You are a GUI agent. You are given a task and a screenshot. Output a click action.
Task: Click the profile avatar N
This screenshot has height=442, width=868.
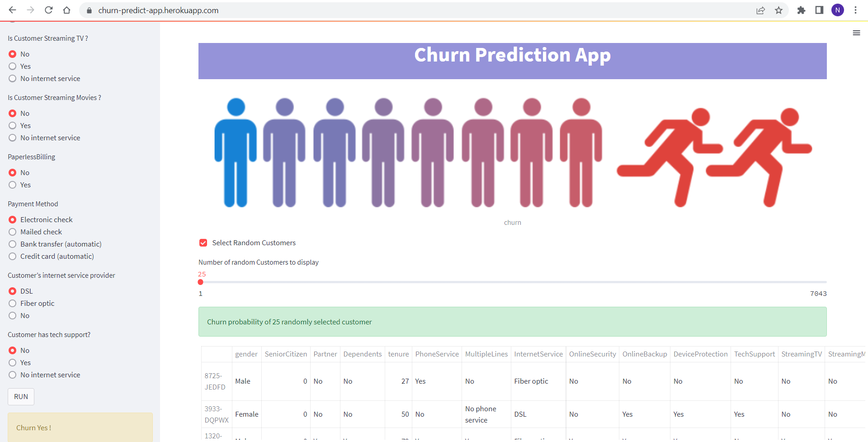pyautogui.click(x=838, y=10)
